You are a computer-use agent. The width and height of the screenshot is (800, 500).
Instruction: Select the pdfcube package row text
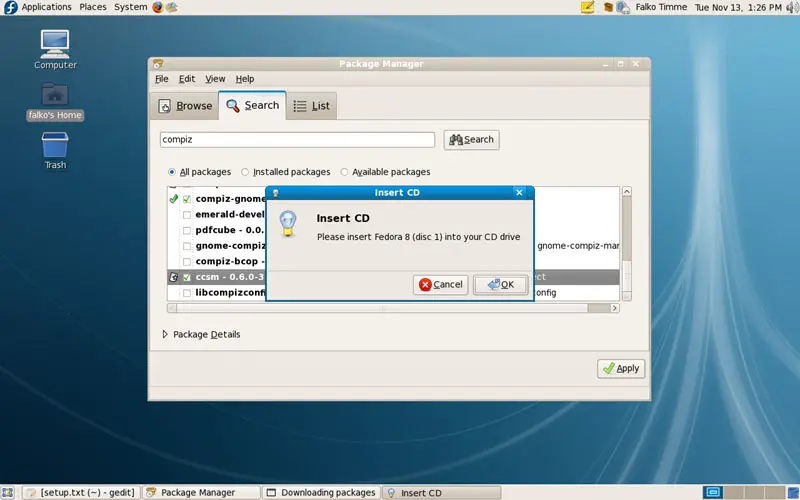[230, 230]
